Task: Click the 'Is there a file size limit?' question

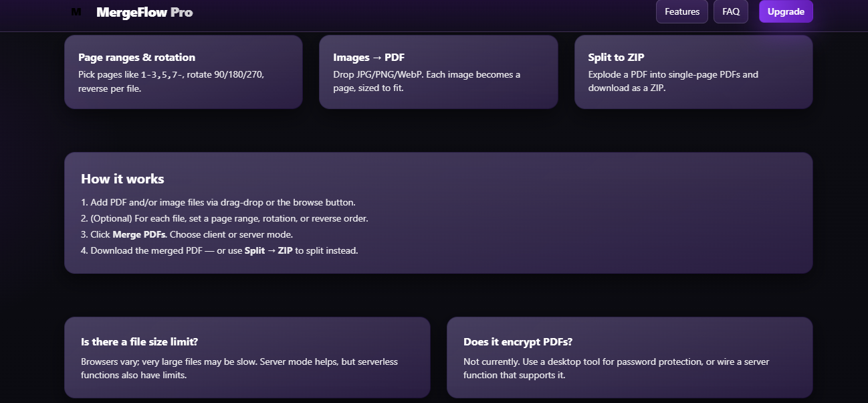Action: (x=139, y=341)
